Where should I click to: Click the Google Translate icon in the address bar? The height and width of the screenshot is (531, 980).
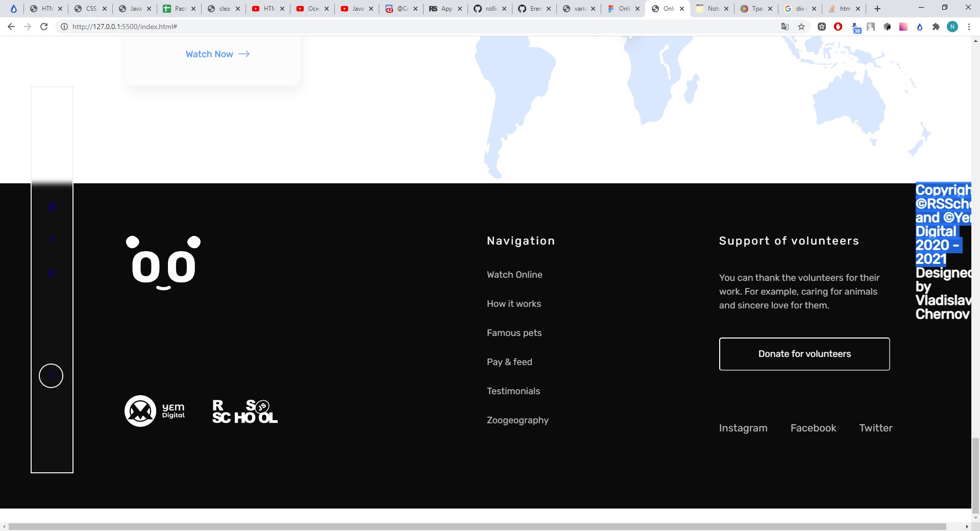click(x=785, y=27)
